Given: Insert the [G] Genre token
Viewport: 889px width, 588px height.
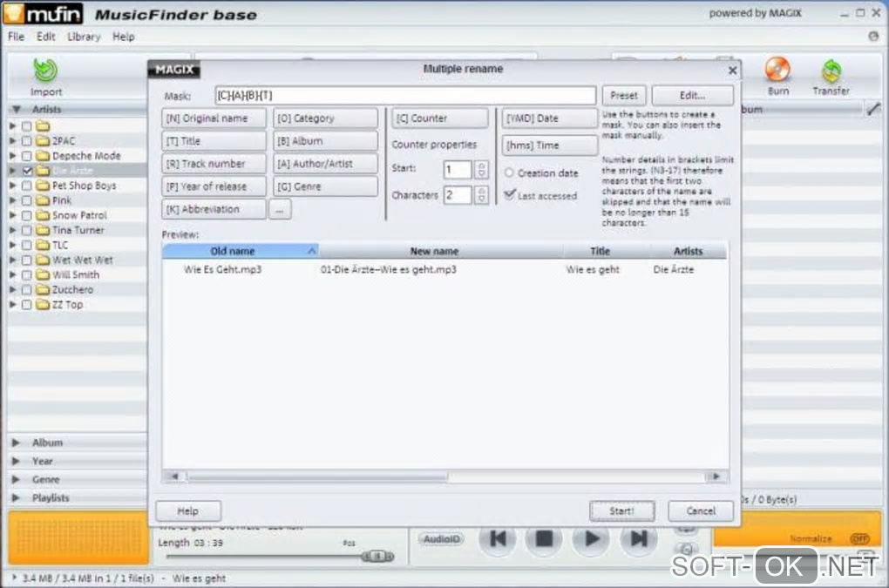Looking at the screenshot, I should (325, 186).
